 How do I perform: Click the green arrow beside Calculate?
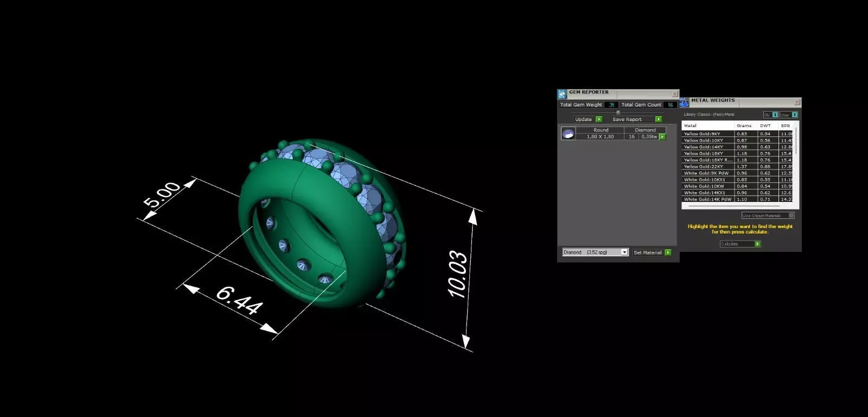pos(758,244)
